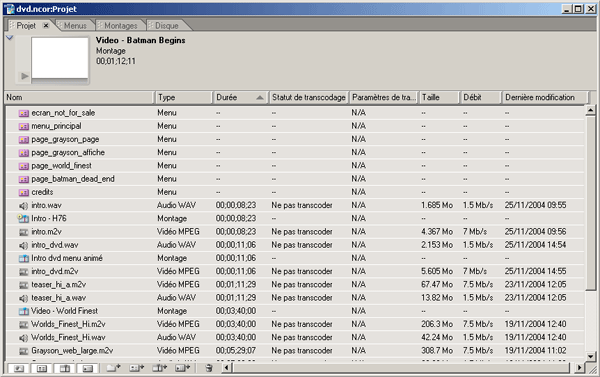Select the 'teaser_hi_a.wav' file name
Screen dimensions: 600x377
(x=59, y=298)
